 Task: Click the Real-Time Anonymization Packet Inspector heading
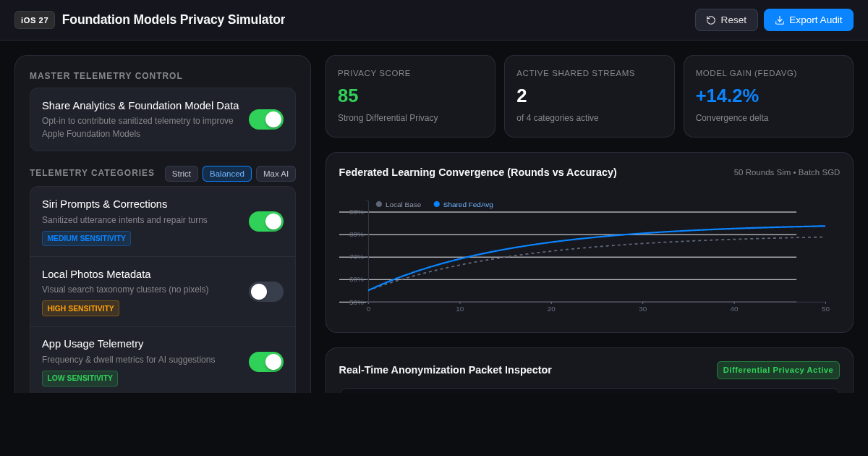click(x=446, y=370)
